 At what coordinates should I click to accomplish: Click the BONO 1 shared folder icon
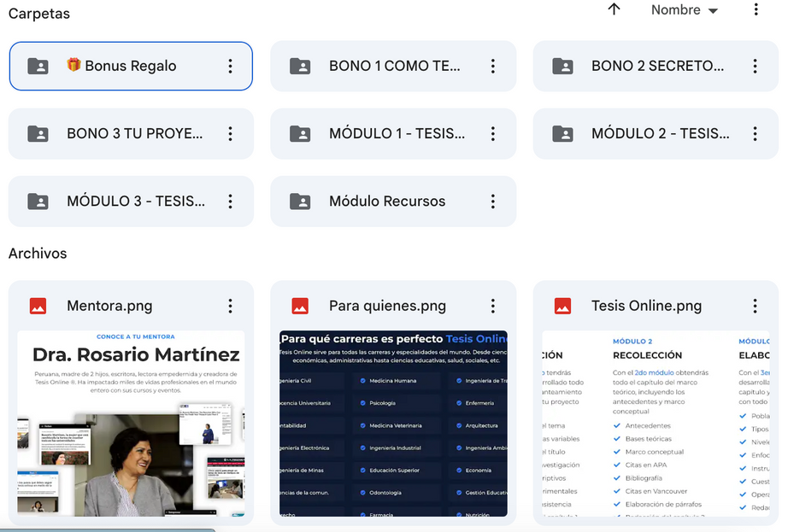click(300, 67)
